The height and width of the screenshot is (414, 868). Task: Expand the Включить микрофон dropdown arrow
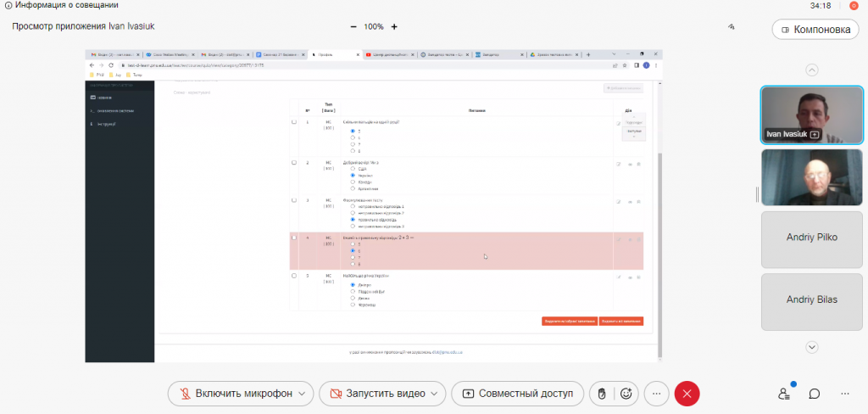point(302,394)
